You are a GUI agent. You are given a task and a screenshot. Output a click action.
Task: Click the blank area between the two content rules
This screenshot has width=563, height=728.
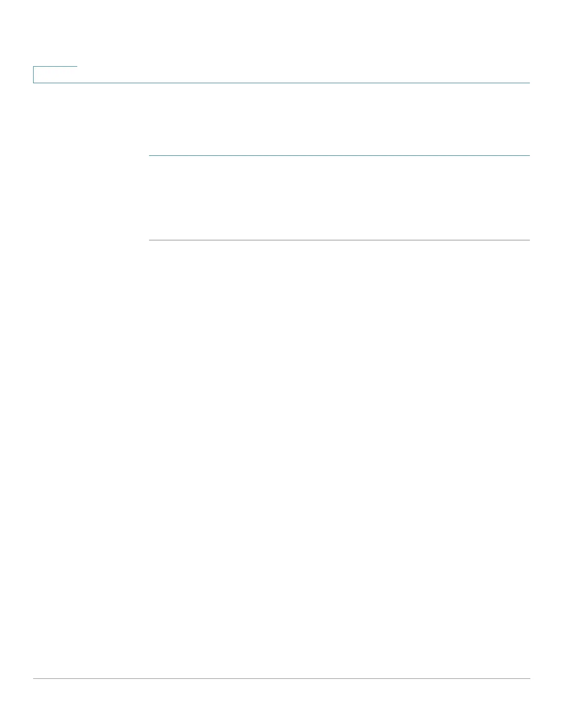tap(339, 198)
